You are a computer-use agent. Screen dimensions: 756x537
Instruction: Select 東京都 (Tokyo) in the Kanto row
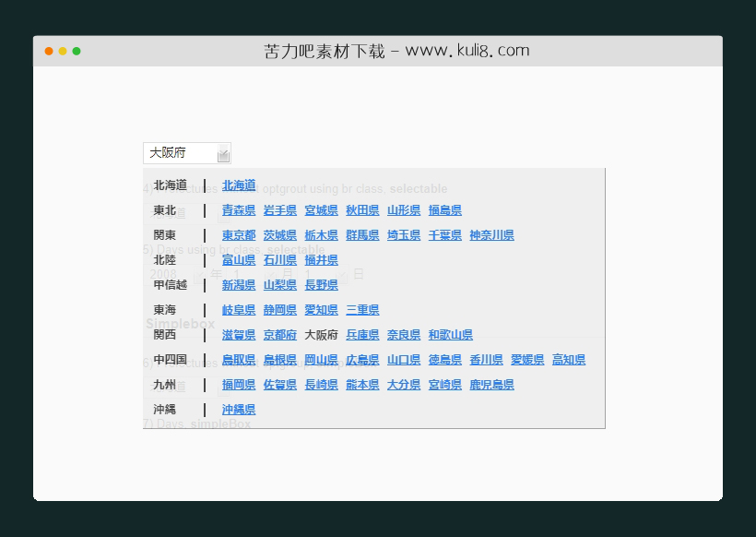[x=238, y=234]
